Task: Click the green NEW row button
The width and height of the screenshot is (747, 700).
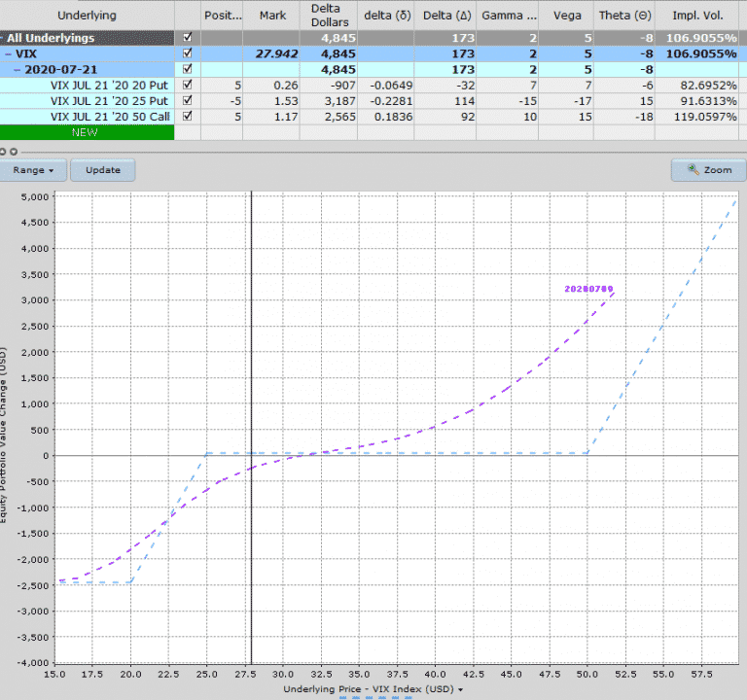Action: (x=87, y=131)
